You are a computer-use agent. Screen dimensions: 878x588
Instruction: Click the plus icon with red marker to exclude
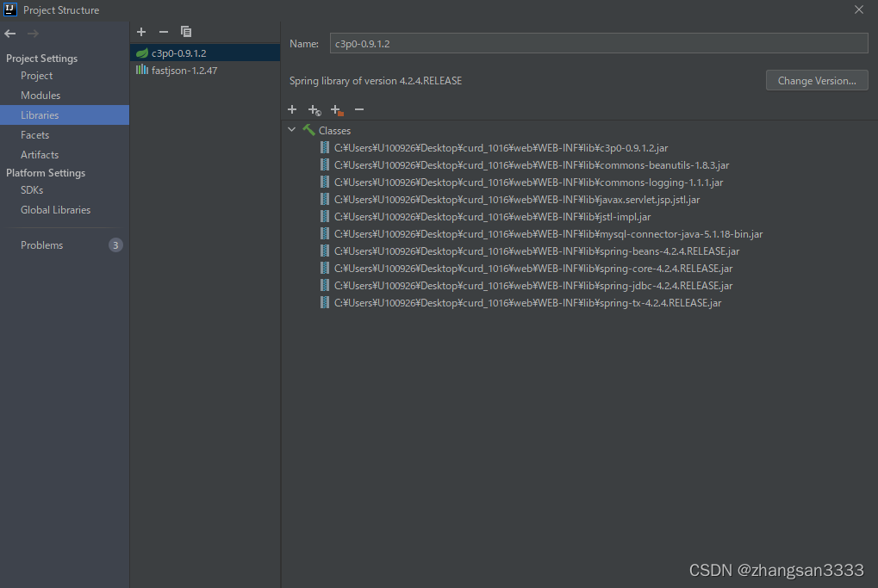tap(337, 110)
